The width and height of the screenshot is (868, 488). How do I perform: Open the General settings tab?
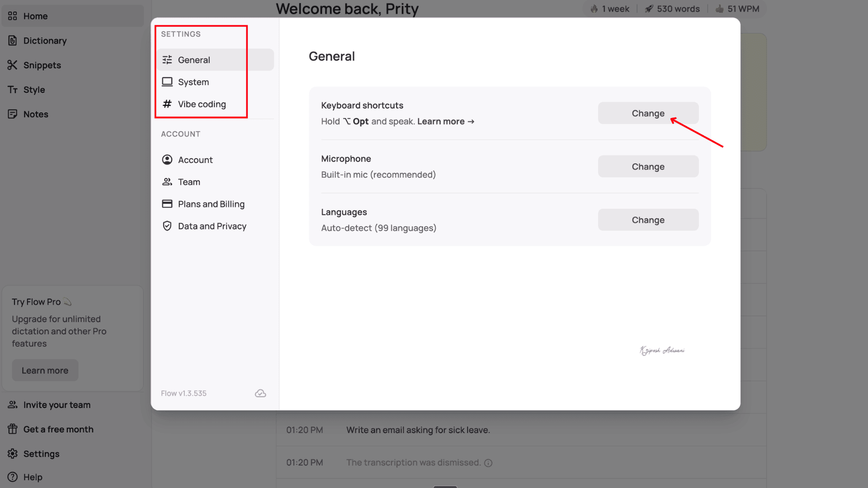click(x=215, y=60)
